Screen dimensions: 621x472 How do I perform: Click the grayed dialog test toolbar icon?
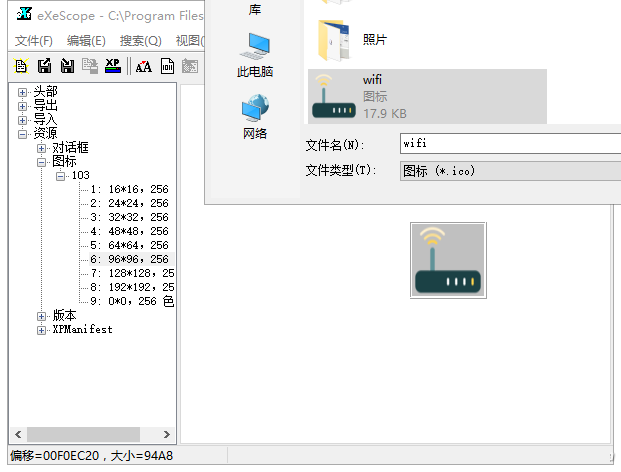(190, 66)
